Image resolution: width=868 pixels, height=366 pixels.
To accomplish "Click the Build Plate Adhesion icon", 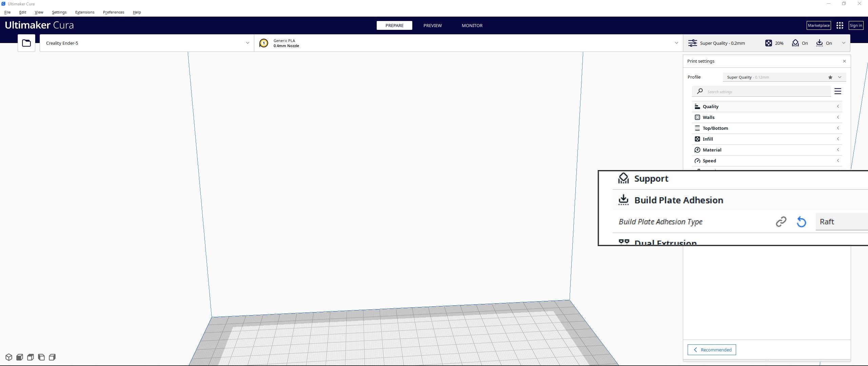I will pos(623,200).
